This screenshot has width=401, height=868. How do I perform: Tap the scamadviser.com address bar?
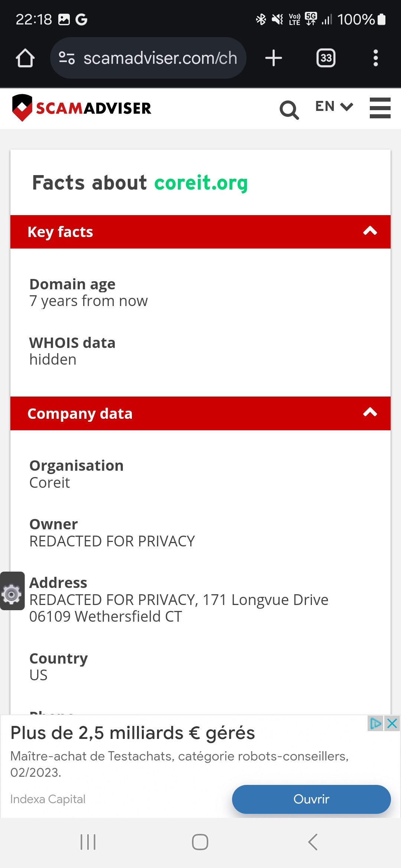(x=149, y=58)
